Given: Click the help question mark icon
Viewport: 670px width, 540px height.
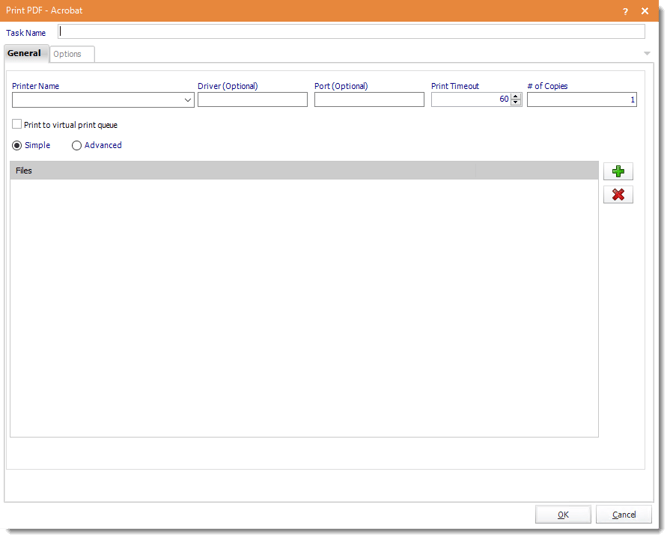Looking at the screenshot, I should click(626, 10).
